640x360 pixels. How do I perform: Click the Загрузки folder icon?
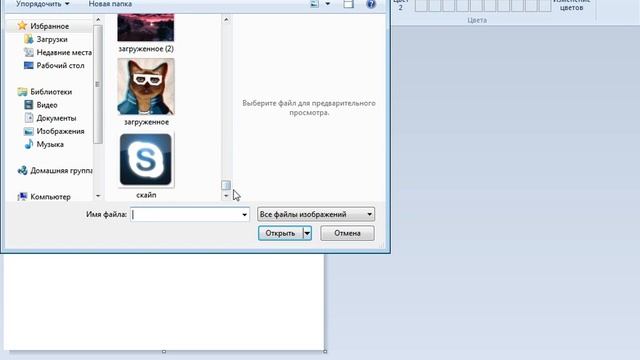29,39
